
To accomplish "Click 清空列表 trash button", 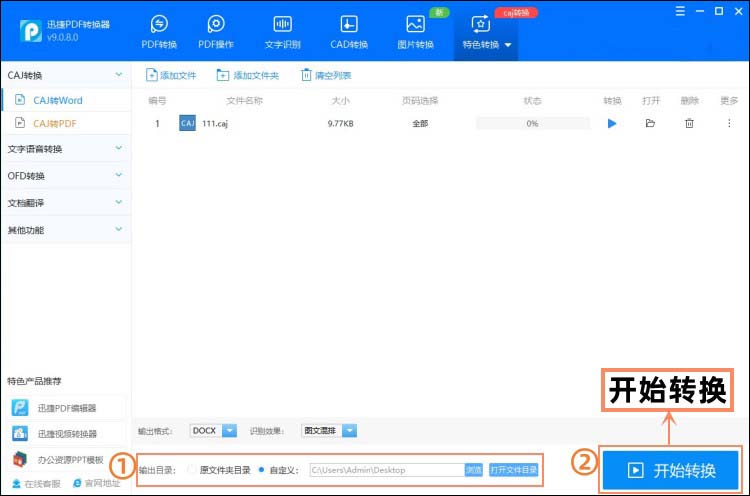I will pos(326,75).
